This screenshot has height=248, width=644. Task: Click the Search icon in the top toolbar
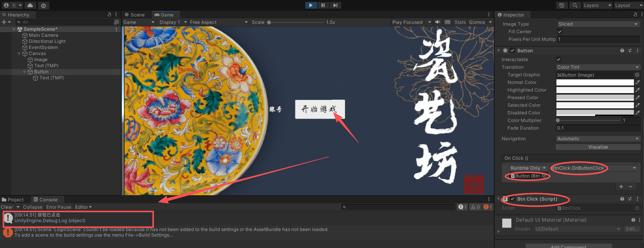[575, 5]
